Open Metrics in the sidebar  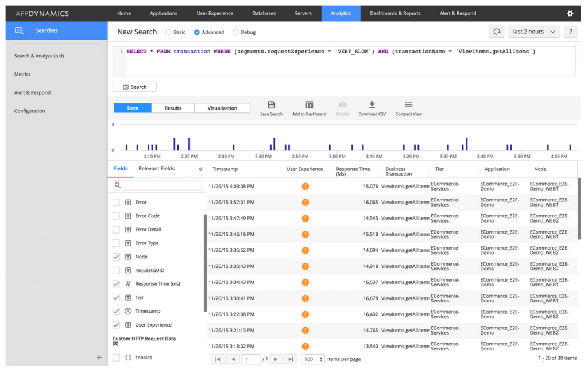[x=22, y=74]
